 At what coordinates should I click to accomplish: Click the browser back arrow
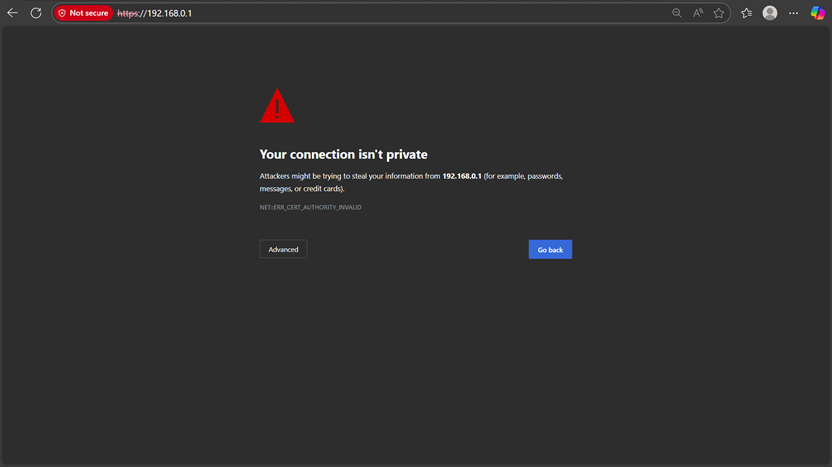coord(13,13)
